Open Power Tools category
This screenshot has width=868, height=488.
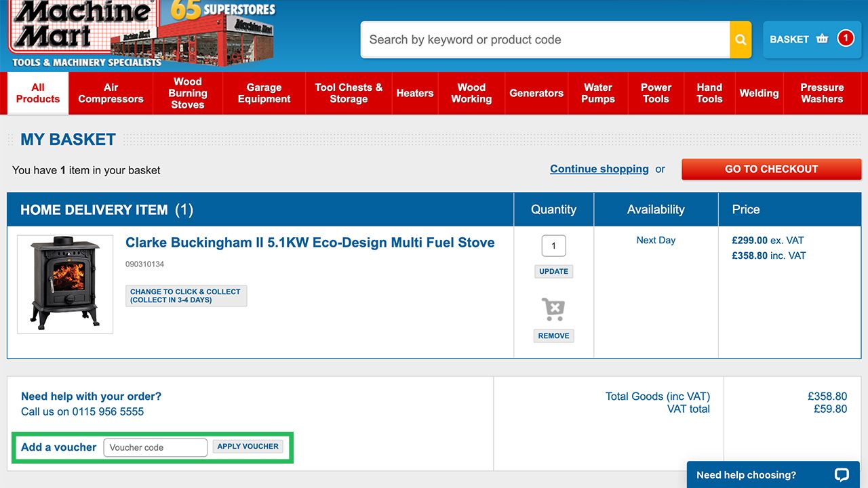pyautogui.click(x=656, y=93)
